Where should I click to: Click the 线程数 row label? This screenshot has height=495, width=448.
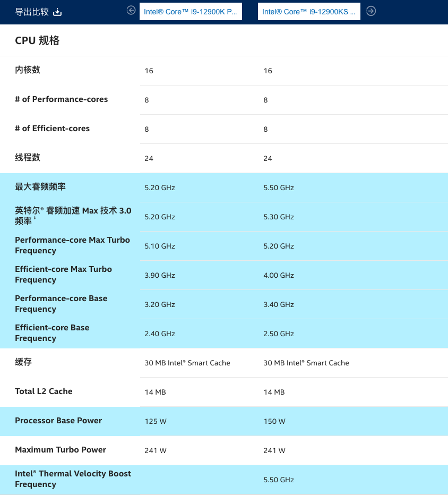pyautogui.click(x=28, y=157)
